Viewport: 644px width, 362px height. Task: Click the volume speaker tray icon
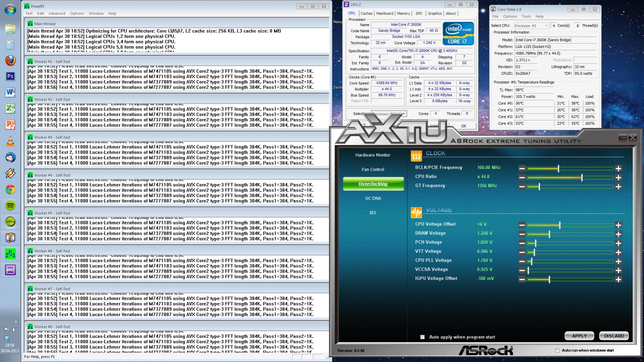click(15, 330)
